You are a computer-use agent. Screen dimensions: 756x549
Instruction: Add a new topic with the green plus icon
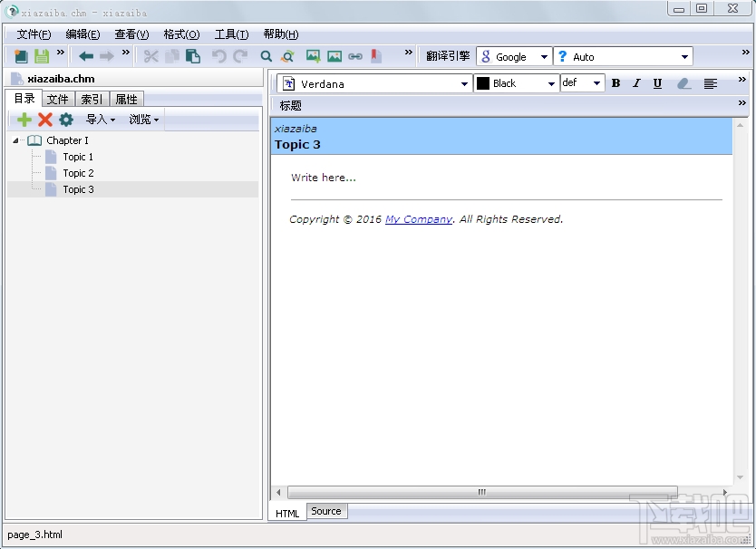(24, 119)
